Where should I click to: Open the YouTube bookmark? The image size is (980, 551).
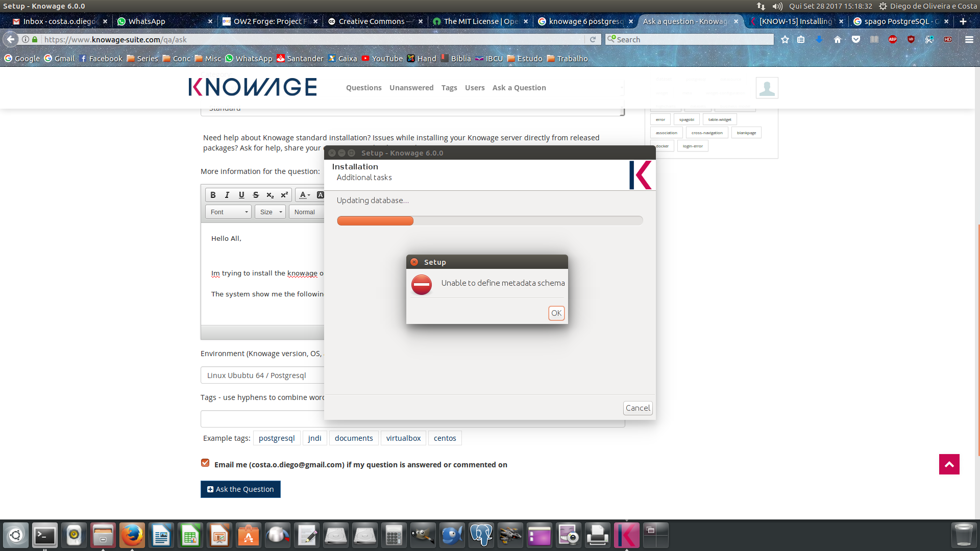[x=382, y=59]
